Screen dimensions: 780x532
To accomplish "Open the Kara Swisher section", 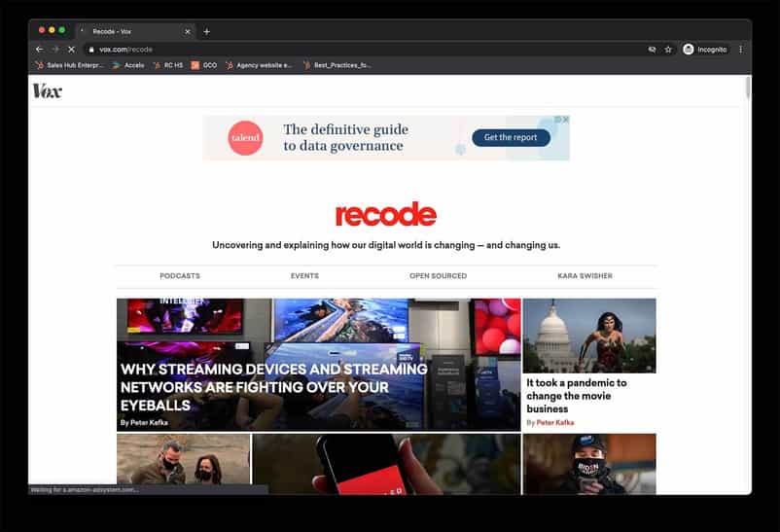I will click(585, 275).
